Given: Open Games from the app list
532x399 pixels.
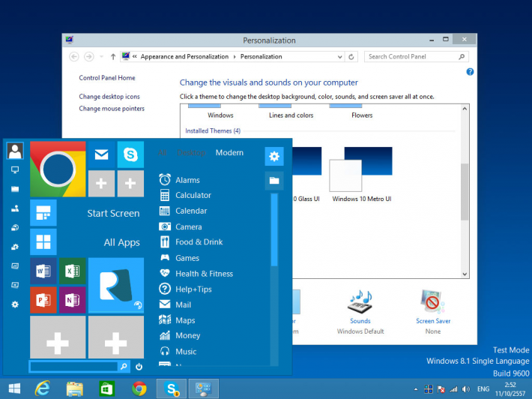Looking at the screenshot, I should pos(179,258).
